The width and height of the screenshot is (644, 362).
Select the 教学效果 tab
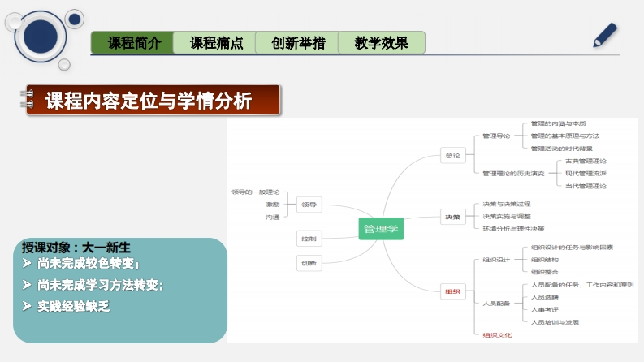(x=381, y=43)
